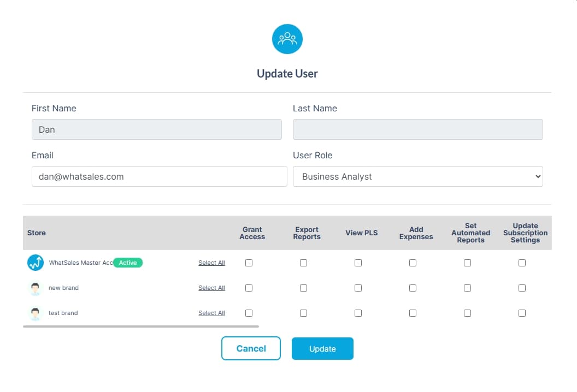Click the green Active status badge
Image resolution: width=577 pixels, height=392 pixels.
click(128, 263)
